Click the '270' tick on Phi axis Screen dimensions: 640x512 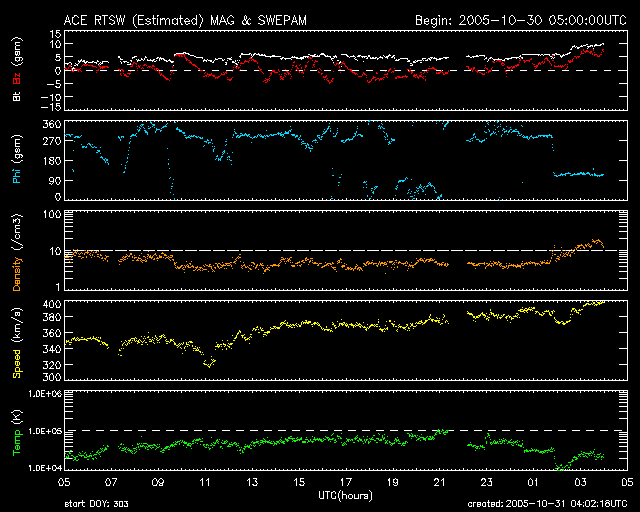[x=52, y=141]
